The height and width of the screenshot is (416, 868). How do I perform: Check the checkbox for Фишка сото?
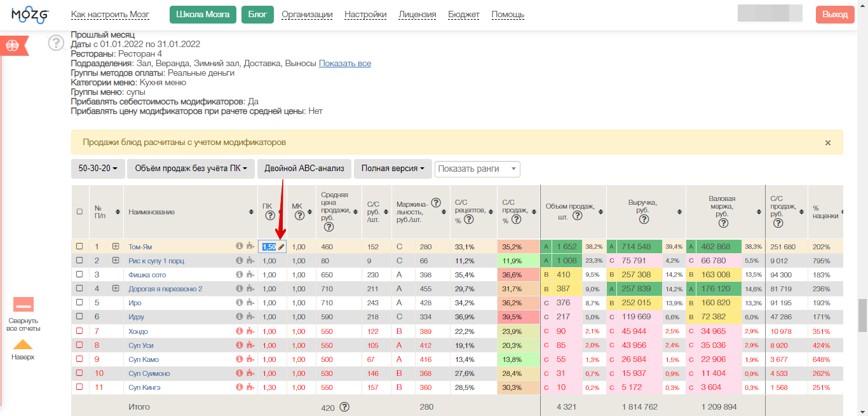pos(79,275)
